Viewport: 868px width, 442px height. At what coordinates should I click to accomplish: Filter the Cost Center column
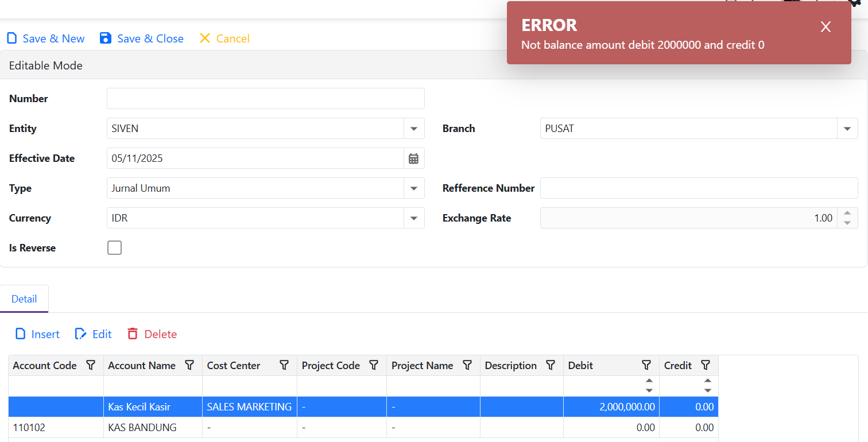click(284, 366)
